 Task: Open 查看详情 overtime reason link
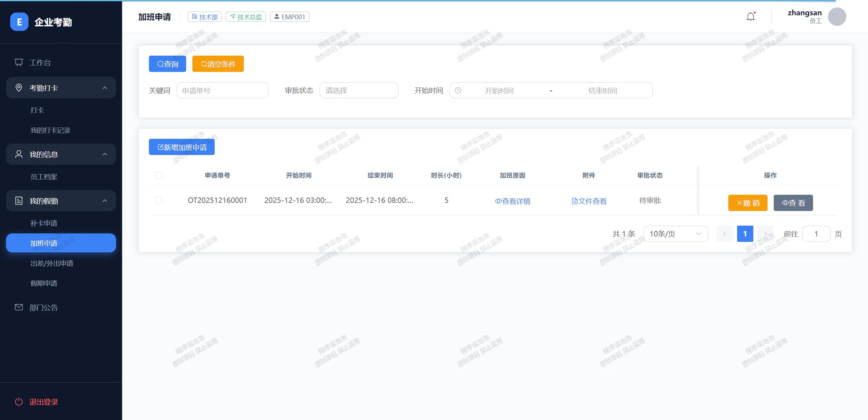[x=513, y=201]
